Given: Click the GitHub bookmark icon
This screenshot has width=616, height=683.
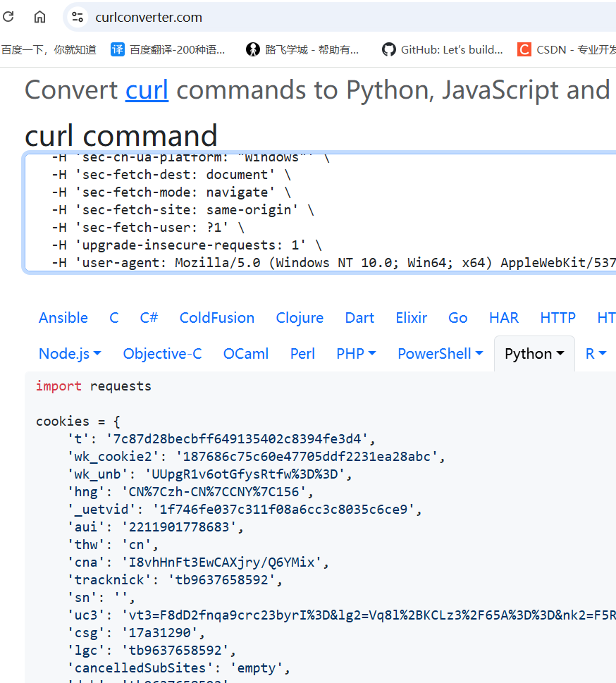Looking at the screenshot, I should click(x=388, y=49).
